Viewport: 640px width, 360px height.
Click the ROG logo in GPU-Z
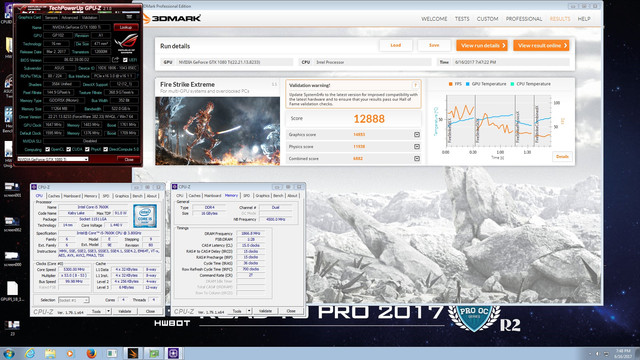coord(126,43)
